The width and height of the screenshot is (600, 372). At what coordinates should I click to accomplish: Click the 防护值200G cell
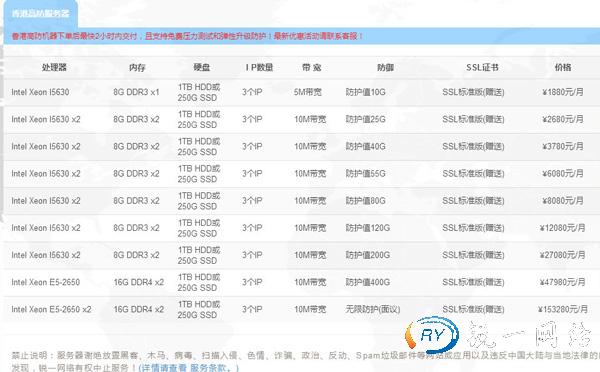tap(368, 255)
